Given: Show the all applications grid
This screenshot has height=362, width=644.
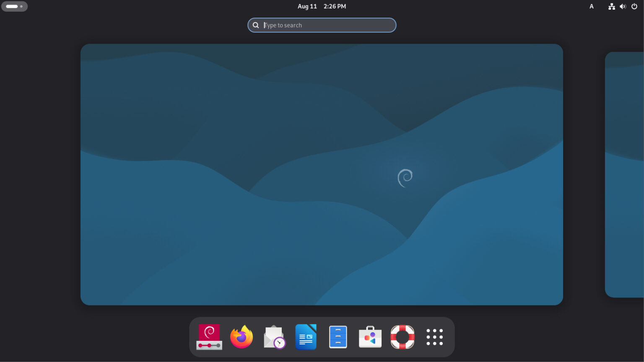Looking at the screenshot, I should click(x=434, y=337).
